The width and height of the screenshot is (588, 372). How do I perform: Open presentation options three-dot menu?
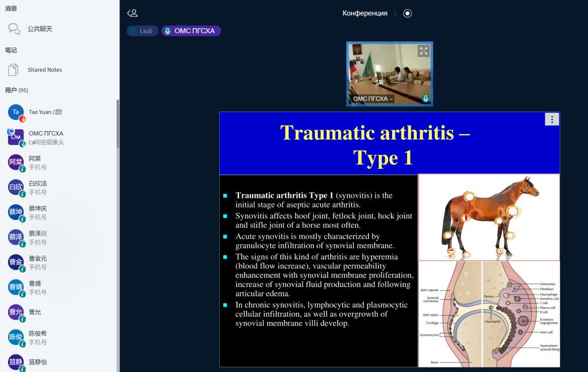[551, 119]
